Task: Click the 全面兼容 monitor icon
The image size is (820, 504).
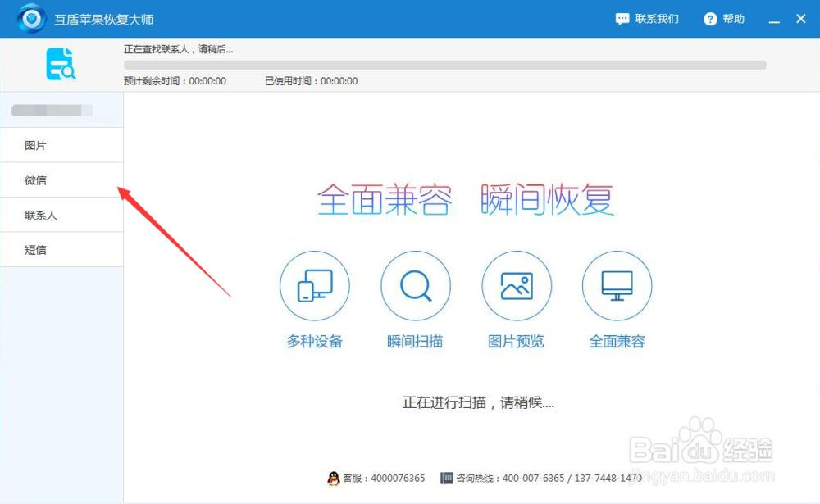Action: pyautogui.click(x=617, y=286)
